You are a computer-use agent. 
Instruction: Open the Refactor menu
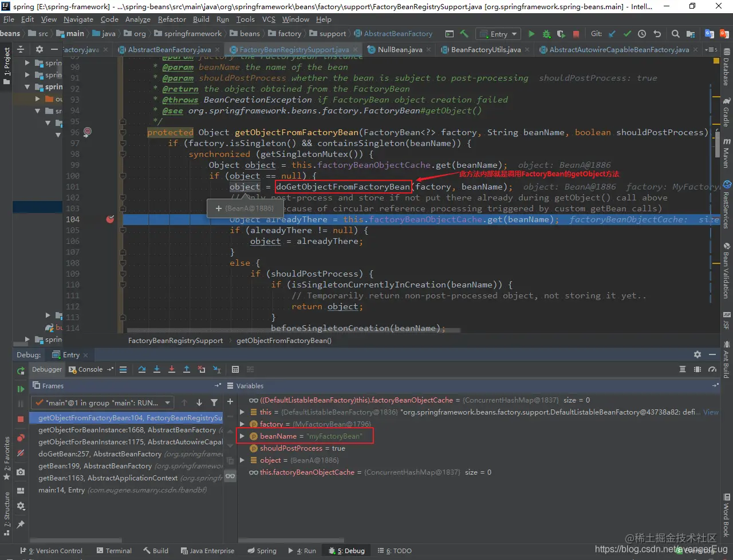(x=172, y=19)
